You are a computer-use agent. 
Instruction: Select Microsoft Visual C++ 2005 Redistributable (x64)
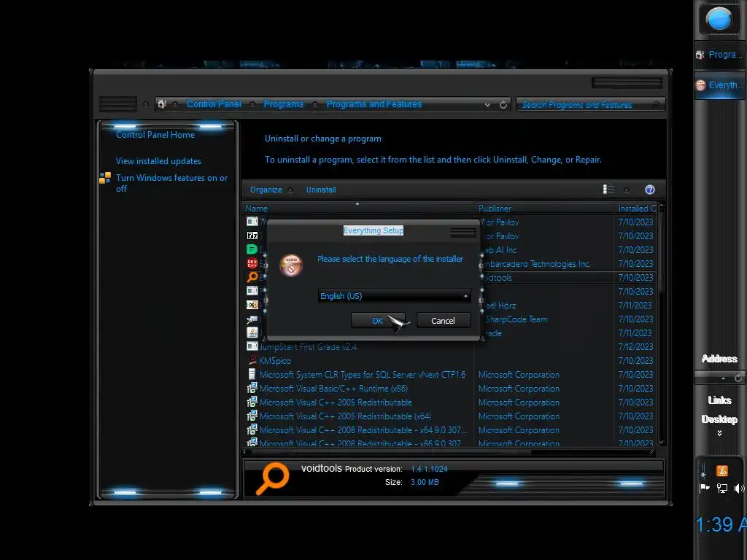[345, 416]
